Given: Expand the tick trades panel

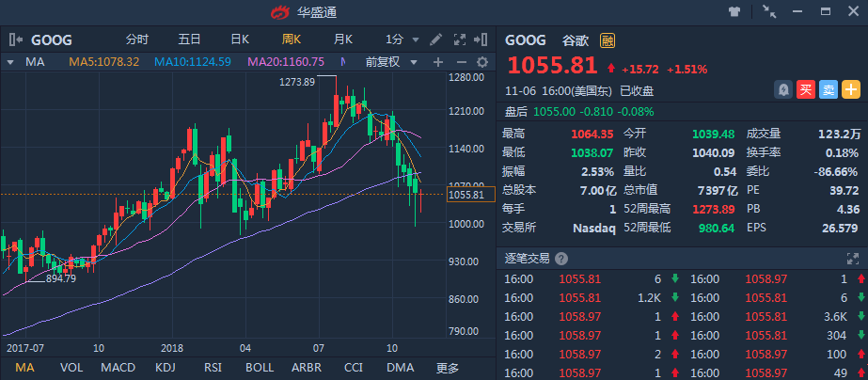Looking at the screenshot, I should click(x=852, y=258).
